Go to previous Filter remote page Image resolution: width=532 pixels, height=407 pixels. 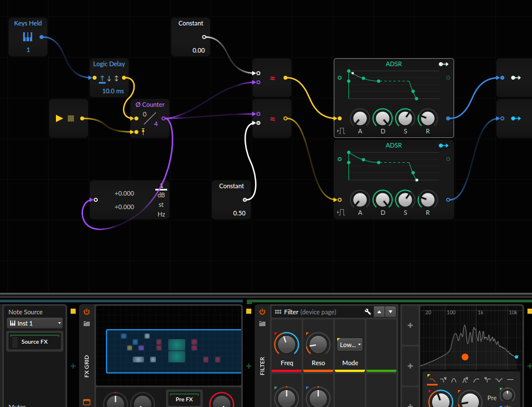(x=379, y=311)
